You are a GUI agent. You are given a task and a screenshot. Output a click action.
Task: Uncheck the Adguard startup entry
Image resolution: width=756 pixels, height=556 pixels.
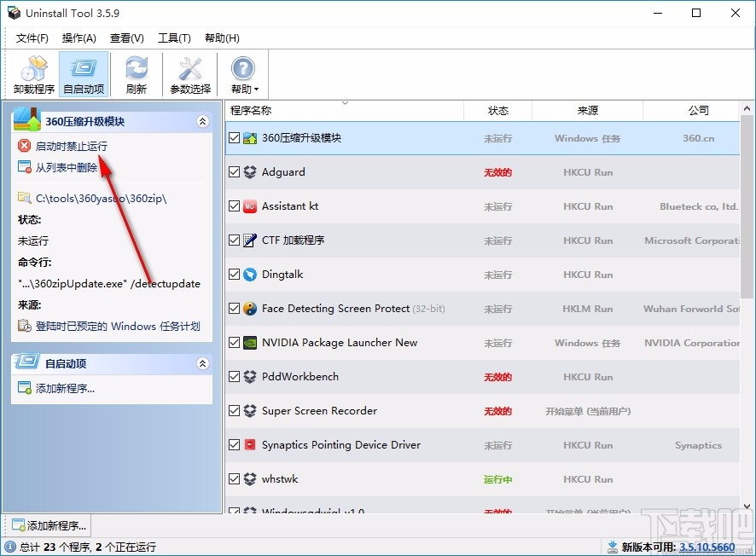click(234, 172)
